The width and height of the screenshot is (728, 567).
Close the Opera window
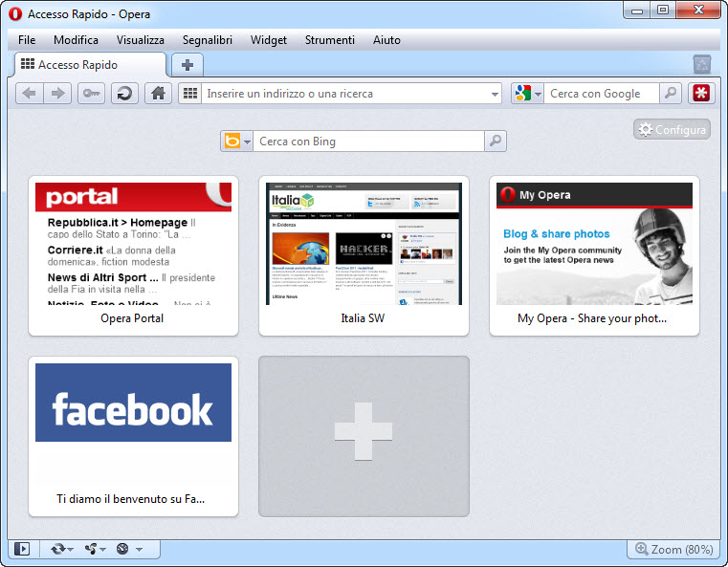698,10
